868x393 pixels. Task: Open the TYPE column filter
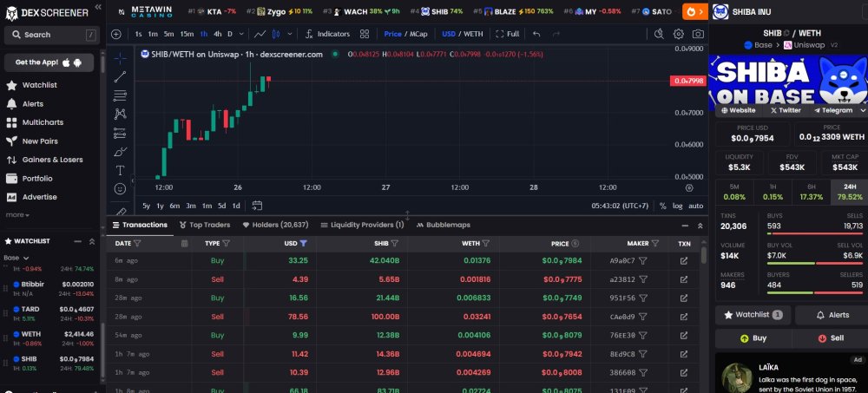[x=226, y=244]
